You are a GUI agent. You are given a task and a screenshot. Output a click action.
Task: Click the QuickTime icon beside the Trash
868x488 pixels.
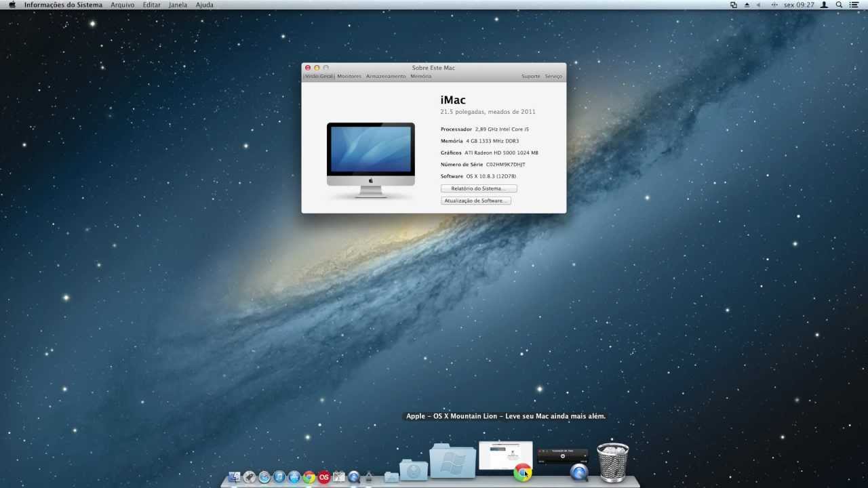pyautogui.click(x=579, y=472)
